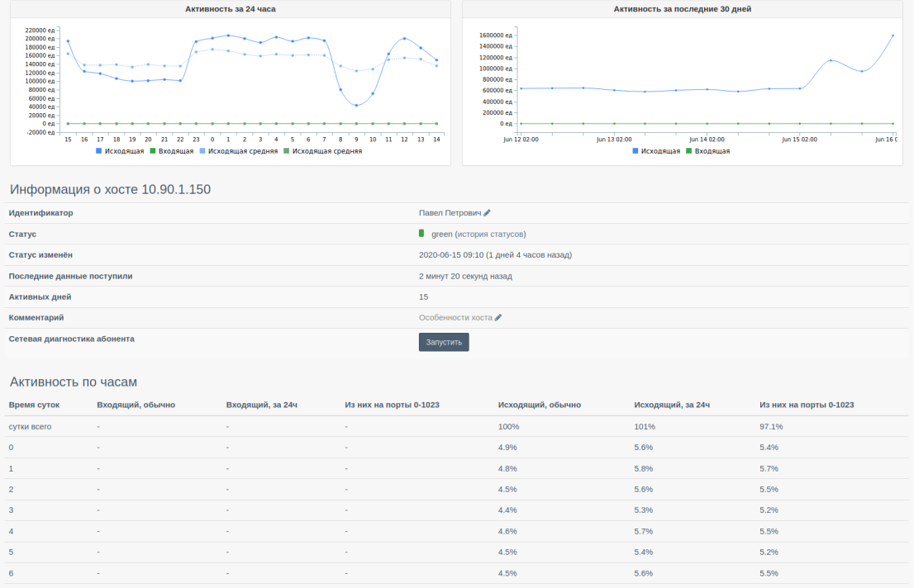Click the Исходящий, за 24ч column header

click(x=672, y=405)
